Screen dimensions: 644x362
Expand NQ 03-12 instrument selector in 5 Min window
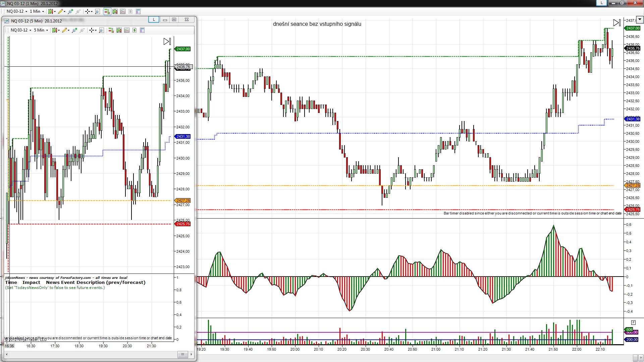click(21, 30)
